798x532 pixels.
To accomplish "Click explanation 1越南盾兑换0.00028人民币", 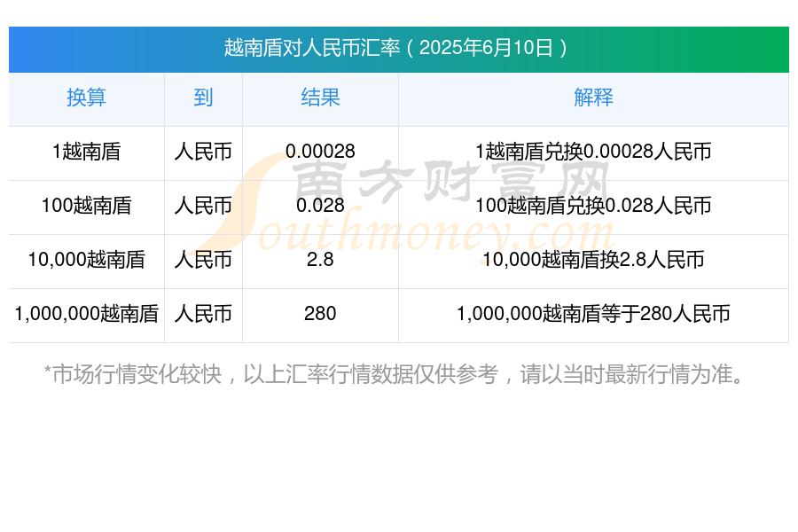I will pos(593,152).
